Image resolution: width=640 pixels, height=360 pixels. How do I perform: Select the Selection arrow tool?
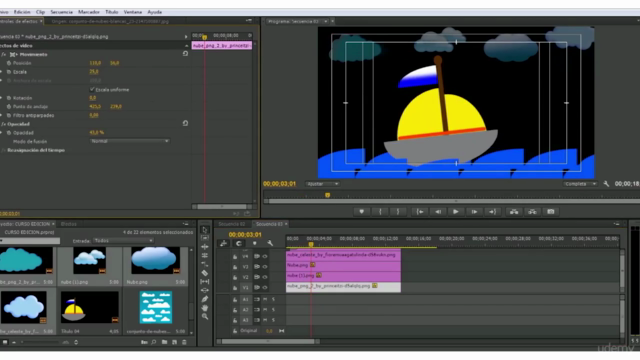point(205,230)
